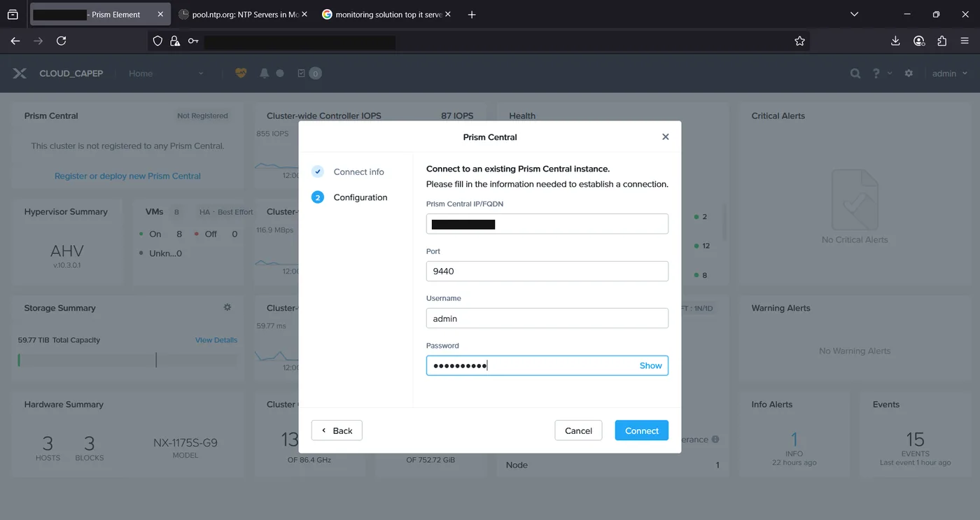This screenshot has width=980, height=520.
Task: Open the settings gear in Prism header
Action: click(x=909, y=73)
